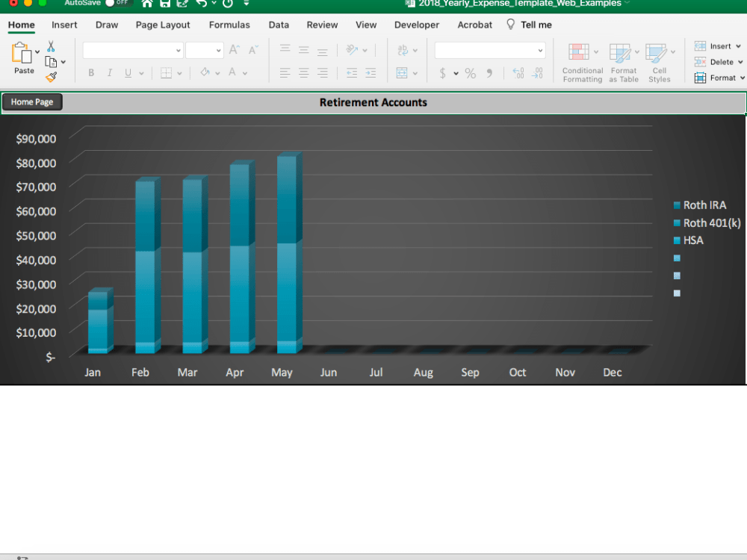Click the percent style formatting icon
Screen dimensions: 747x560
pos(470,74)
